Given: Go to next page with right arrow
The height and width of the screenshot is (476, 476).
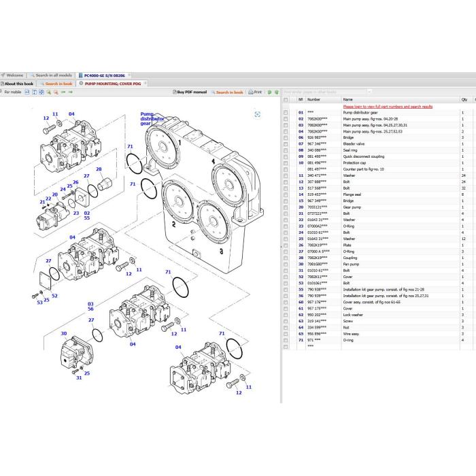Looking at the screenshot, I should pos(71,92).
